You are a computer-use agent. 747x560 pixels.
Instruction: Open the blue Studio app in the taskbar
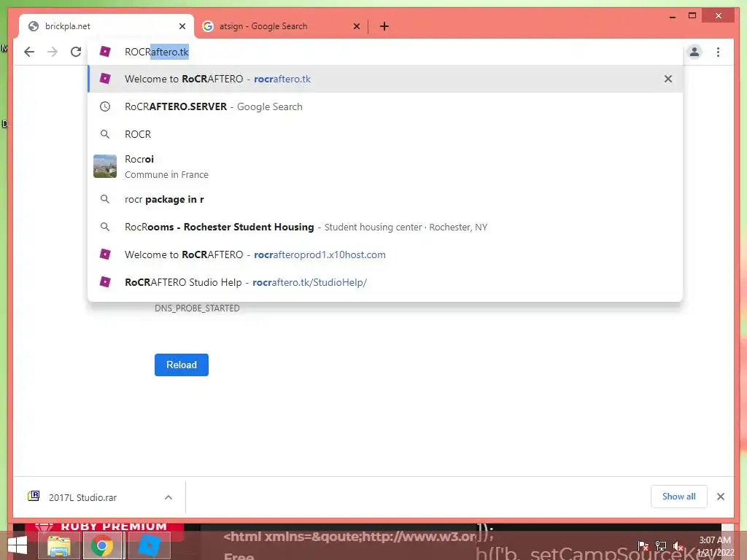(x=149, y=545)
